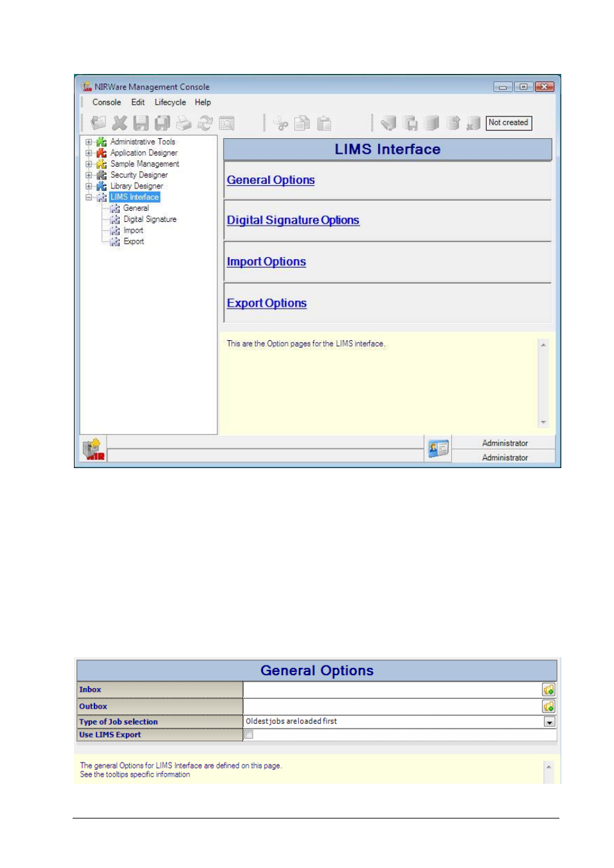Click the Outbox path input field
This screenshot has width=614, height=868.
point(392,706)
